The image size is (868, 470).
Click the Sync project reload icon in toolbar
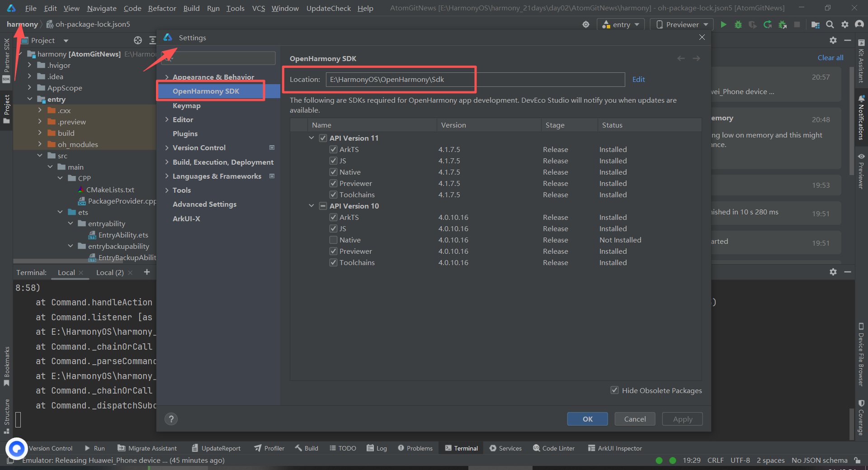pyautogui.click(x=768, y=24)
